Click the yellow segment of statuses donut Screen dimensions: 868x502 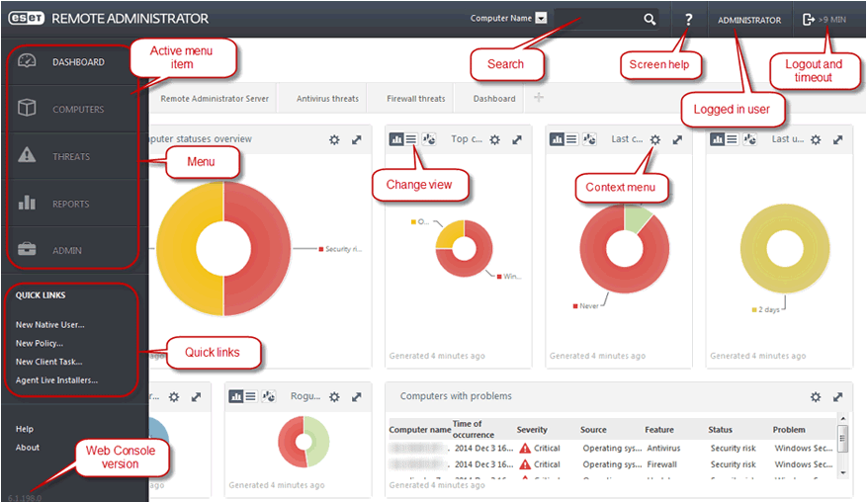176,249
